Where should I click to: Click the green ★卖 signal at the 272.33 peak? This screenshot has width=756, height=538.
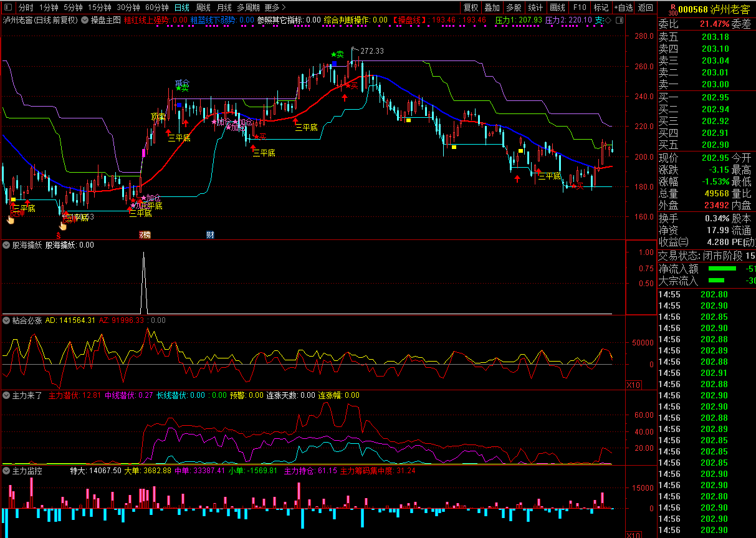[x=337, y=55]
